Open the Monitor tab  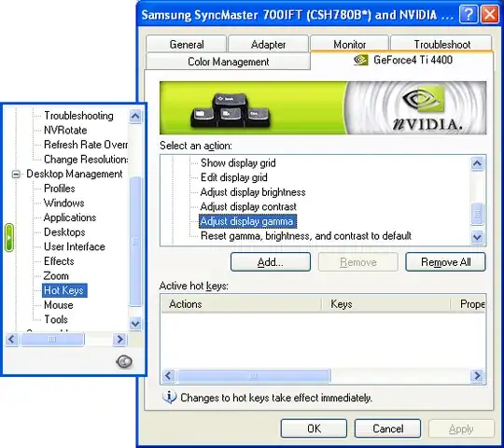(x=349, y=44)
